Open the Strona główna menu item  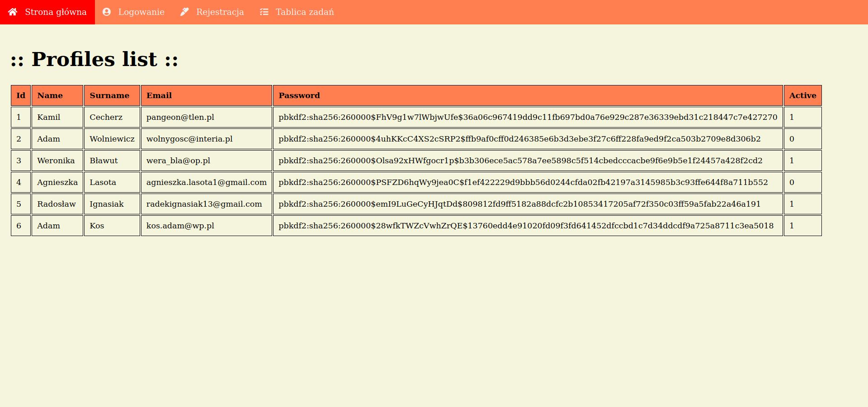[x=47, y=12]
